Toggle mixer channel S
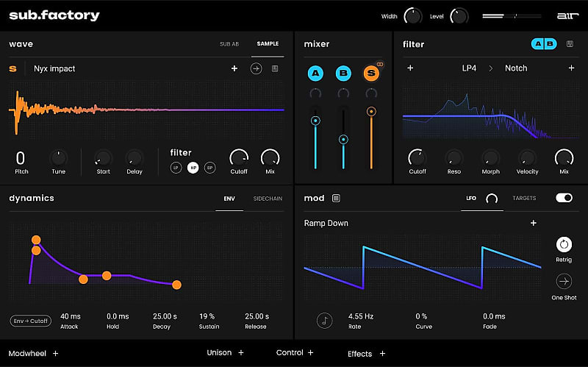588x367 pixels. pos(371,73)
